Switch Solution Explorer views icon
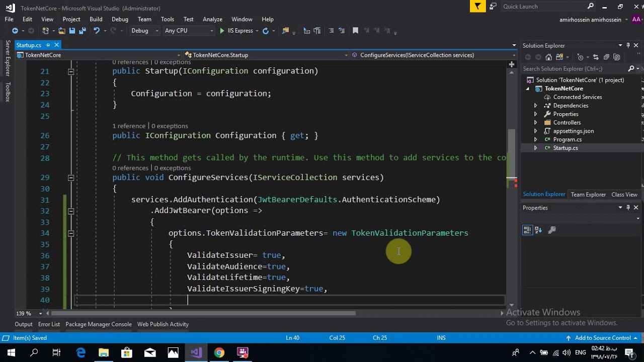 pos(559,57)
